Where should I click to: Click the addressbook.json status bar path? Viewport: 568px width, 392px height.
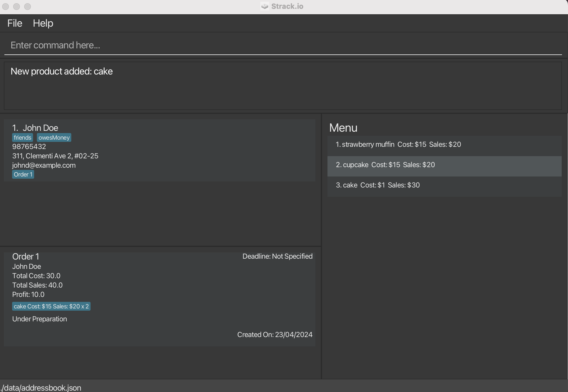point(41,388)
